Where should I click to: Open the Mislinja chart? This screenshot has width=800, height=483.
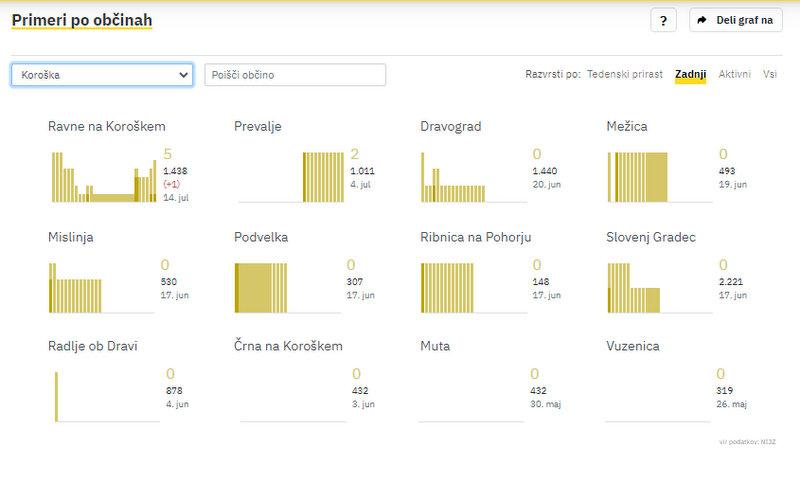tap(103, 287)
